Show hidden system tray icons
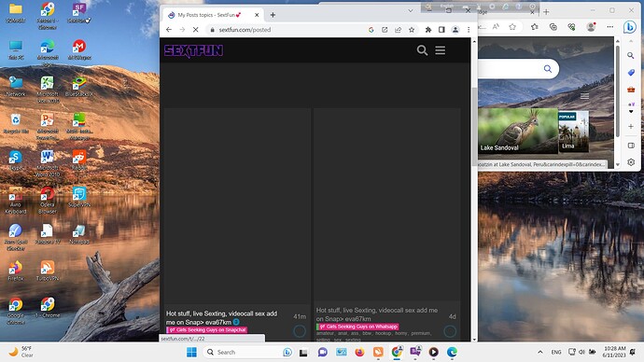 point(540,352)
